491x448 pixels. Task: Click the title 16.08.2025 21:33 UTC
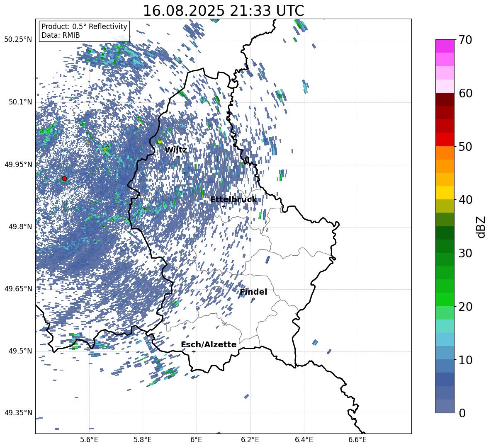(224, 11)
